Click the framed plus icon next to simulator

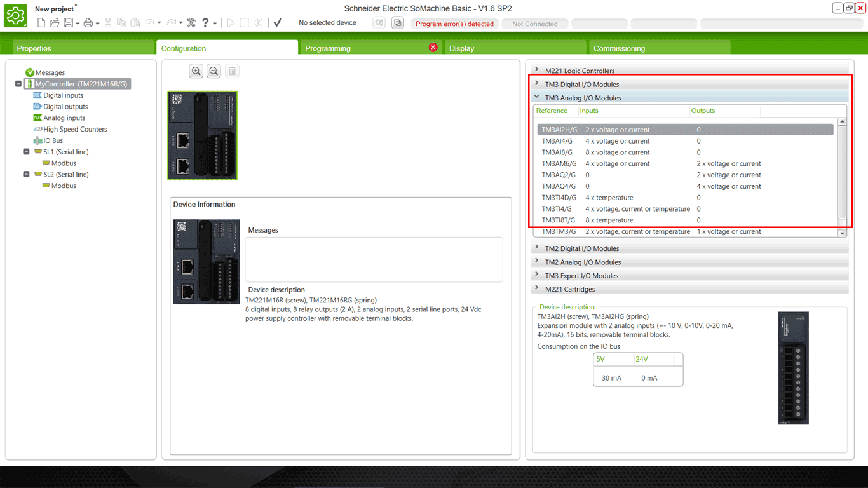(x=398, y=23)
